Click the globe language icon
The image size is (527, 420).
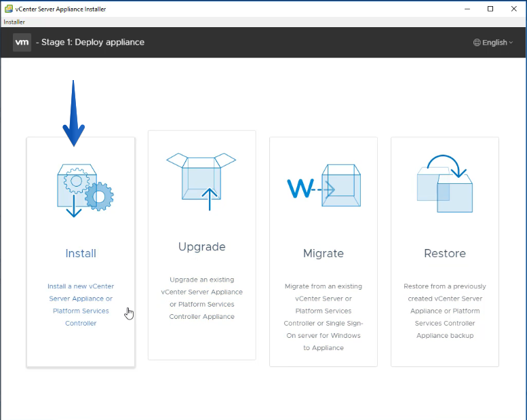point(477,42)
